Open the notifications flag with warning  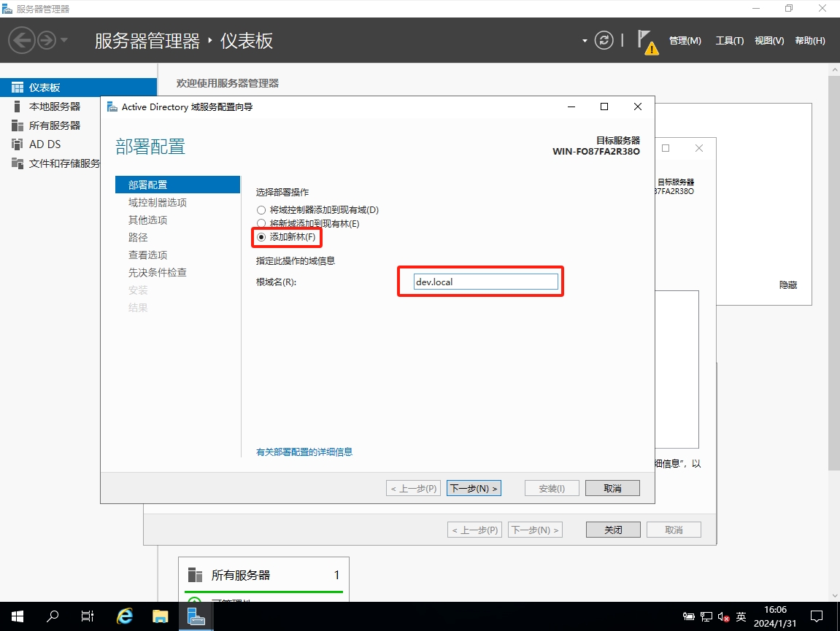pos(646,40)
